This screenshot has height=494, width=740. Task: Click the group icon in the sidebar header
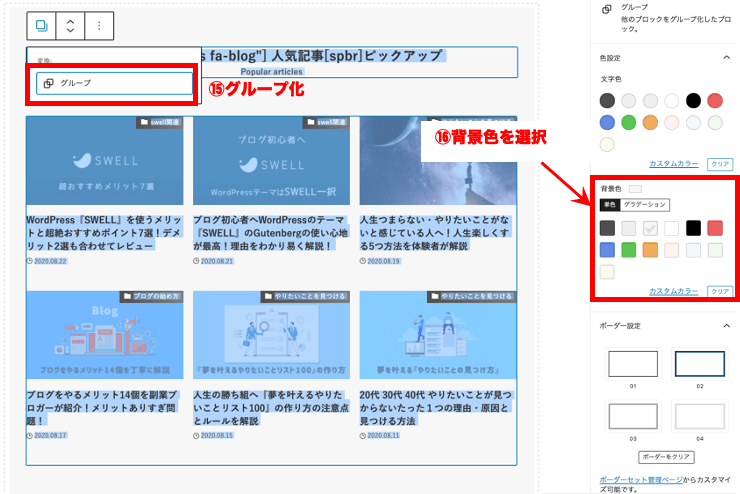click(607, 9)
